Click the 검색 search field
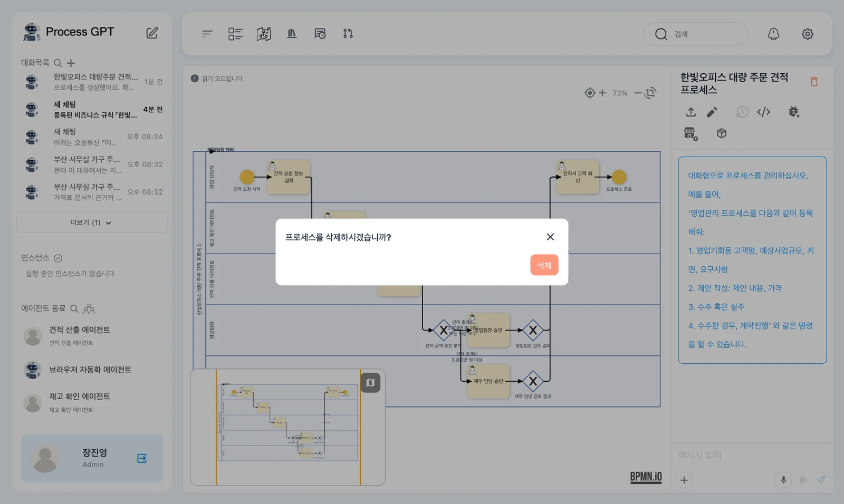The width and height of the screenshot is (844, 504). click(x=695, y=34)
